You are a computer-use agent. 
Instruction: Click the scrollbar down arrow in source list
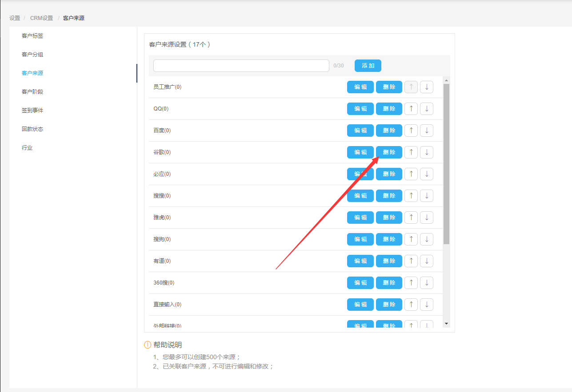point(446,324)
